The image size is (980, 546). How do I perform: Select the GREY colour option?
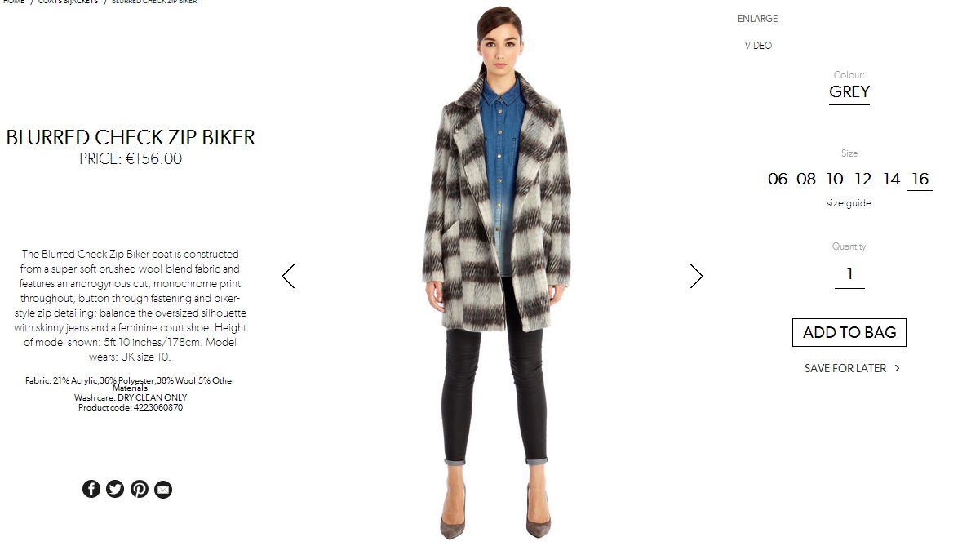coord(849,91)
